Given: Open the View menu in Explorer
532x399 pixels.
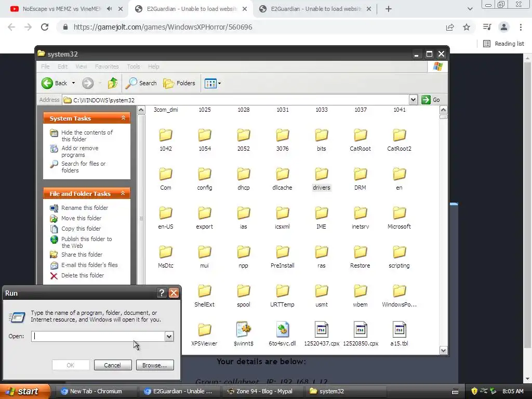Looking at the screenshot, I should click(81, 66).
